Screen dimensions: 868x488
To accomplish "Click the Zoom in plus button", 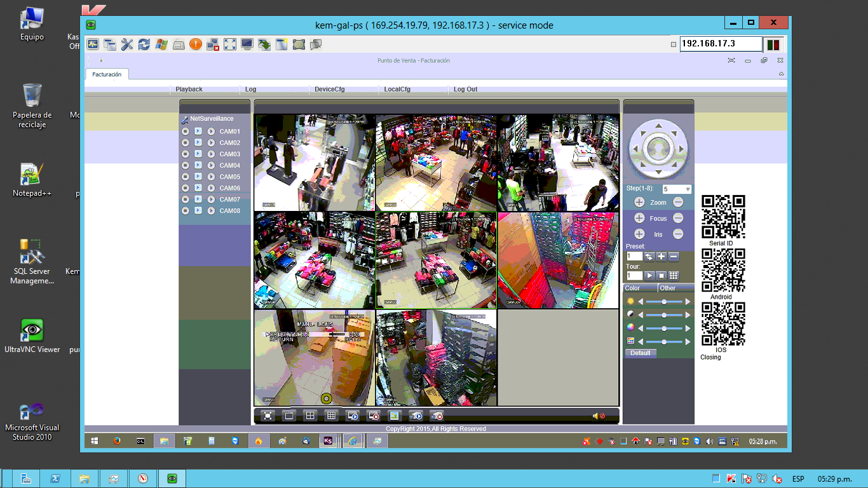I will [x=639, y=202].
